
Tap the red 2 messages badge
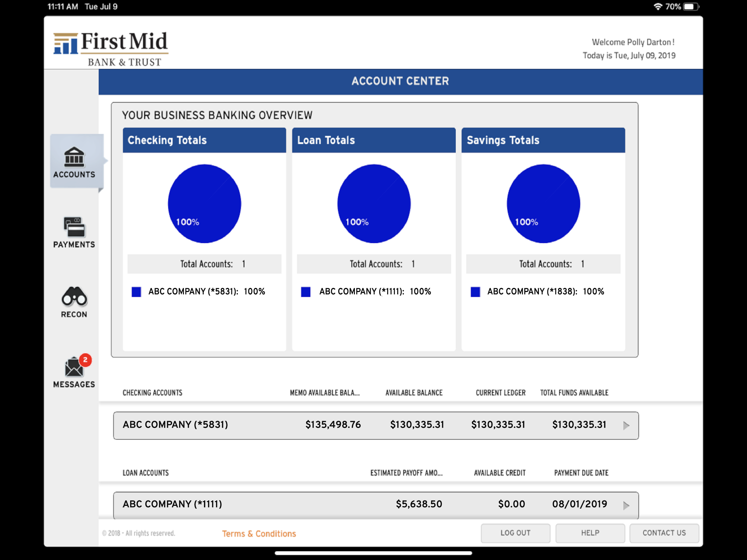[85, 360]
